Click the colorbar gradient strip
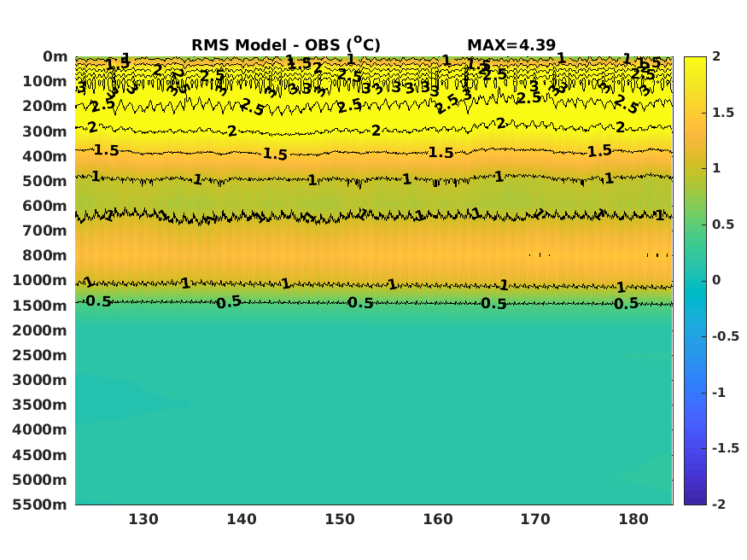The image size is (747, 560). 695,281
